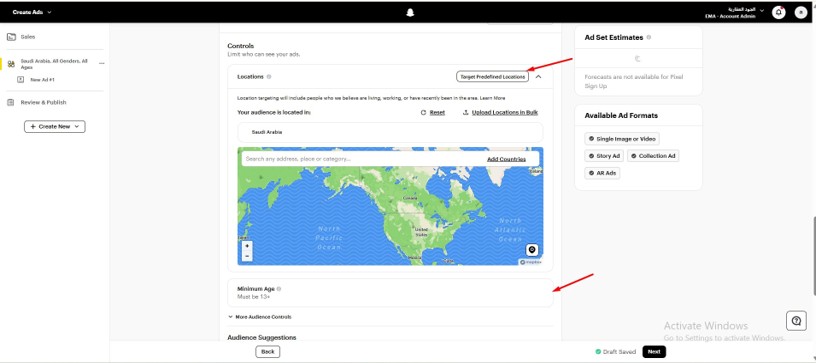Click the Collection Ad label

(657, 156)
